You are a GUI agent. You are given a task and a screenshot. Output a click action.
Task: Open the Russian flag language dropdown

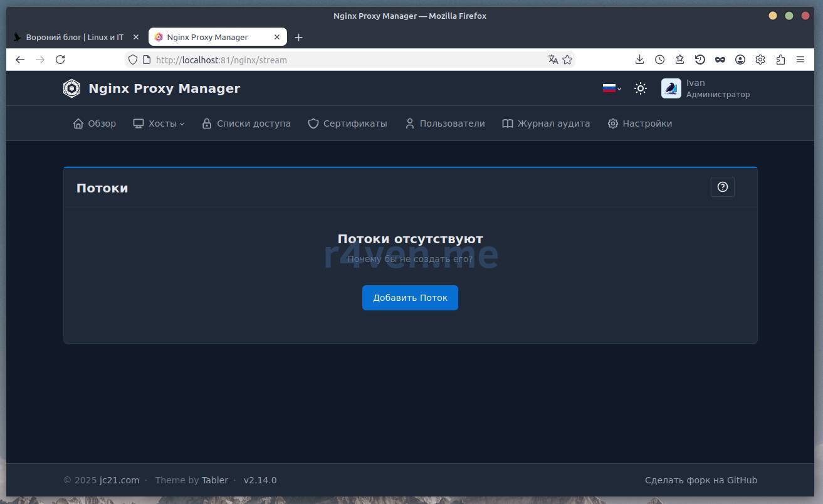pos(611,88)
